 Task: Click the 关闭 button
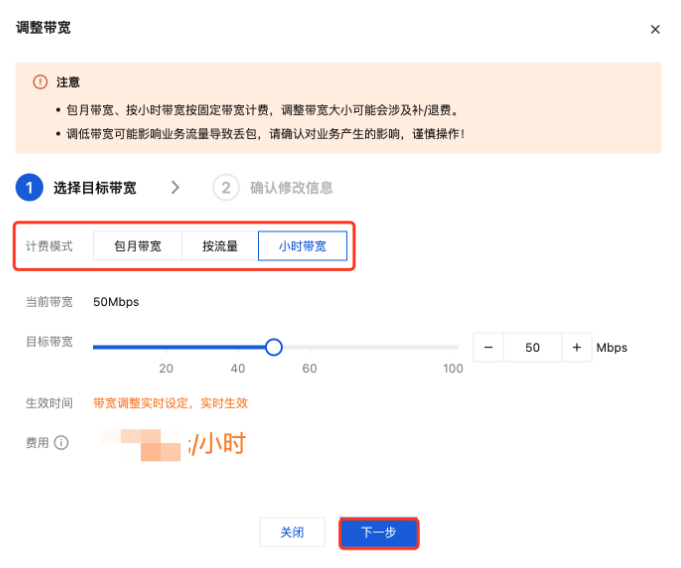coord(292,532)
